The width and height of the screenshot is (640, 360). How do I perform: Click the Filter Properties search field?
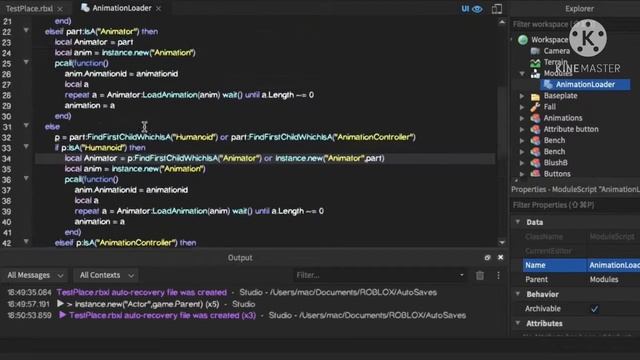576,205
